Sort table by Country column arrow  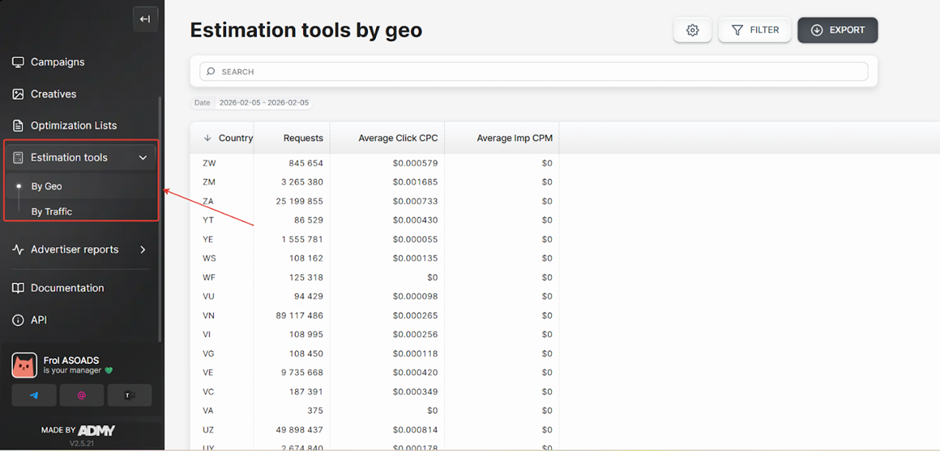208,138
